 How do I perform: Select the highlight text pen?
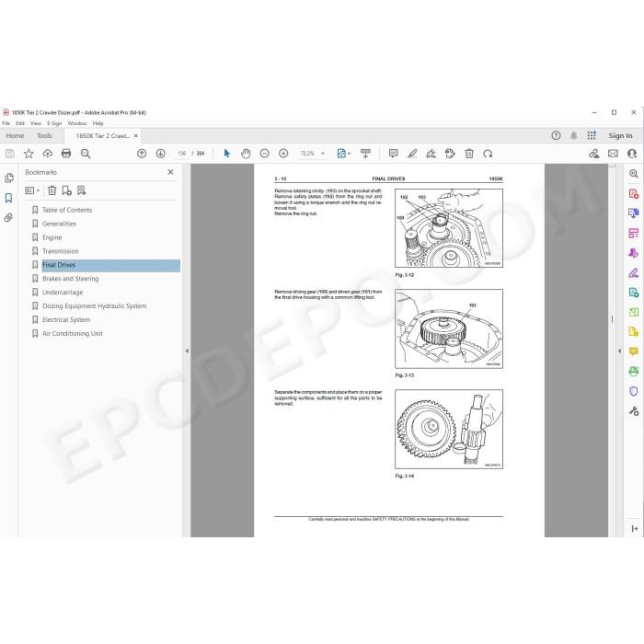412,154
